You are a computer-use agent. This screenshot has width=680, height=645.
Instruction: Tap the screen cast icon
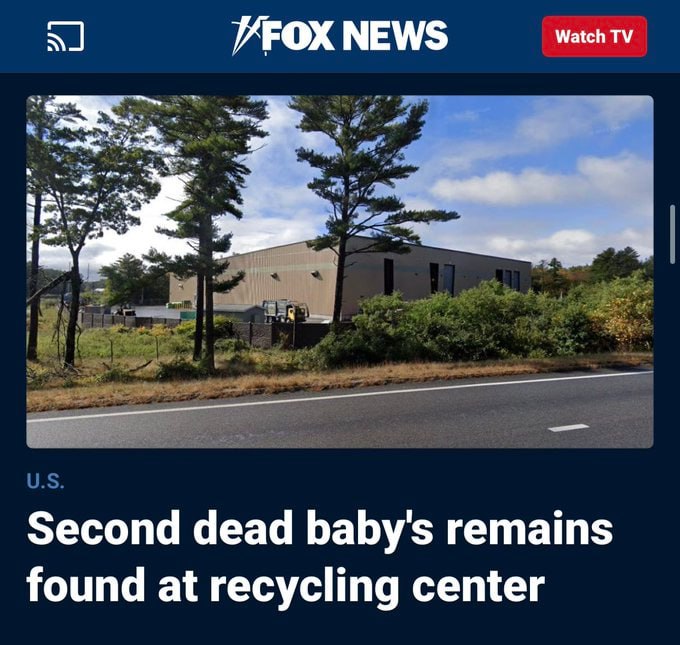point(65,36)
